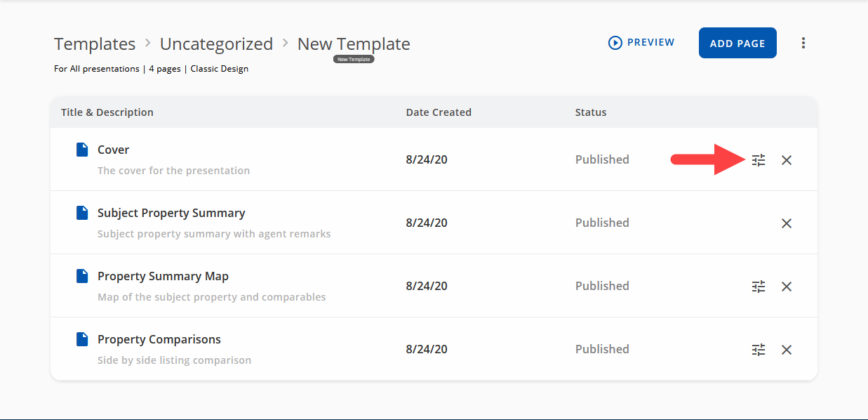Delete the Subject Property Summary page
The width and height of the screenshot is (868, 420).
(x=786, y=223)
